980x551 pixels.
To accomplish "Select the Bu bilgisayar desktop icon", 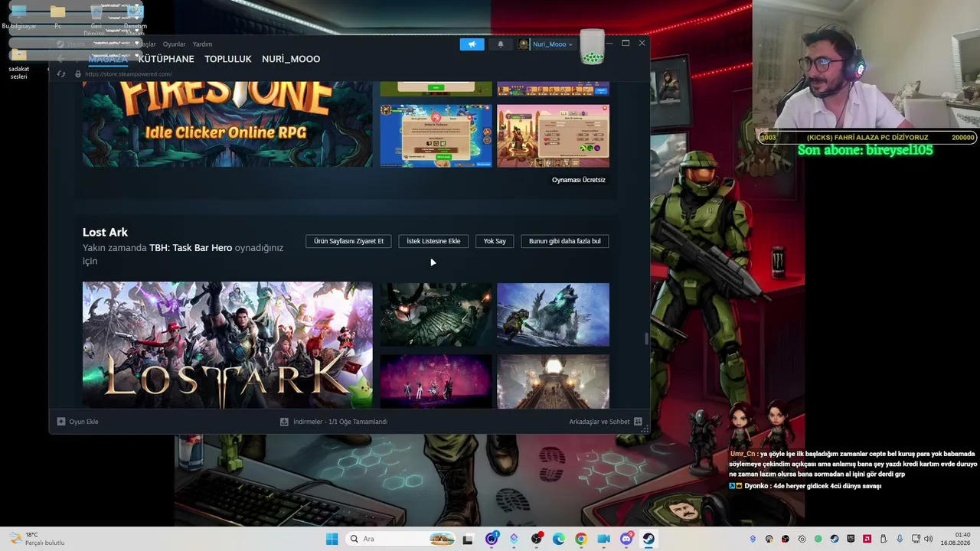I will [x=19, y=17].
